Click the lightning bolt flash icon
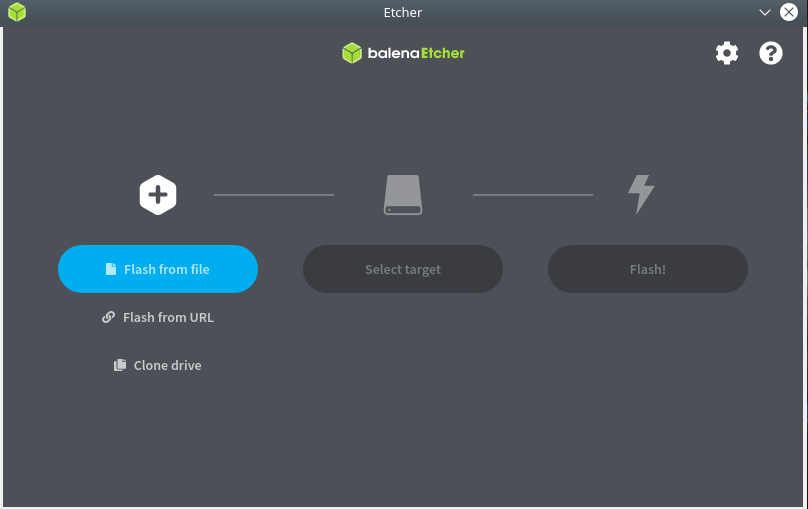808x509 pixels. (x=641, y=194)
